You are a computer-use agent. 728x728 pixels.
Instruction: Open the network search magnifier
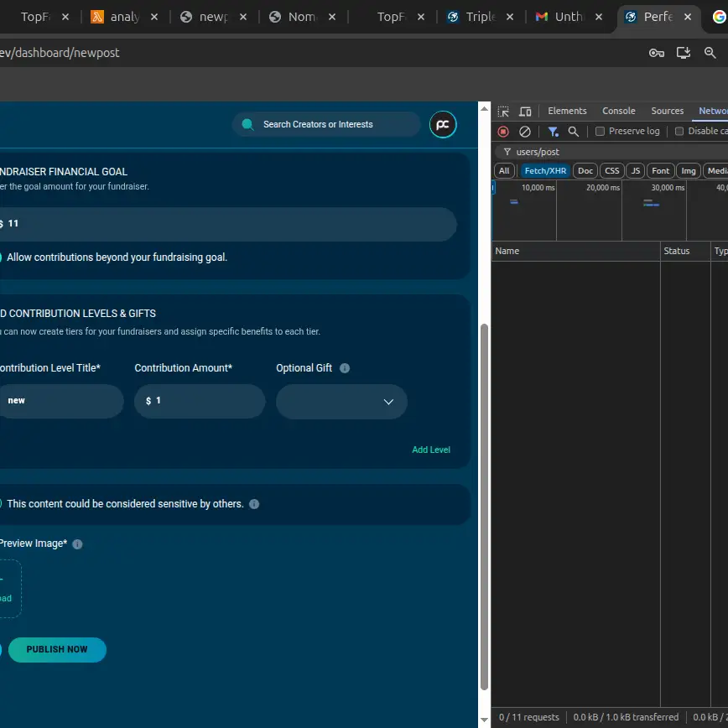pyautogui.click(x=574, y=132)
